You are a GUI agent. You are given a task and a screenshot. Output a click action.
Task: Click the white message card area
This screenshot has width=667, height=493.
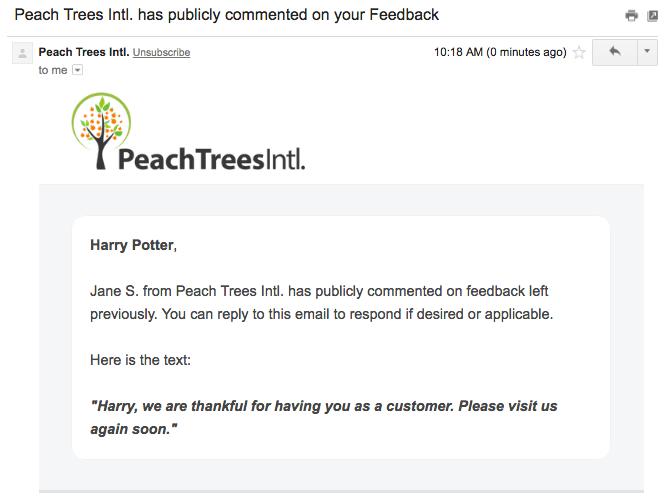point(341,338)
